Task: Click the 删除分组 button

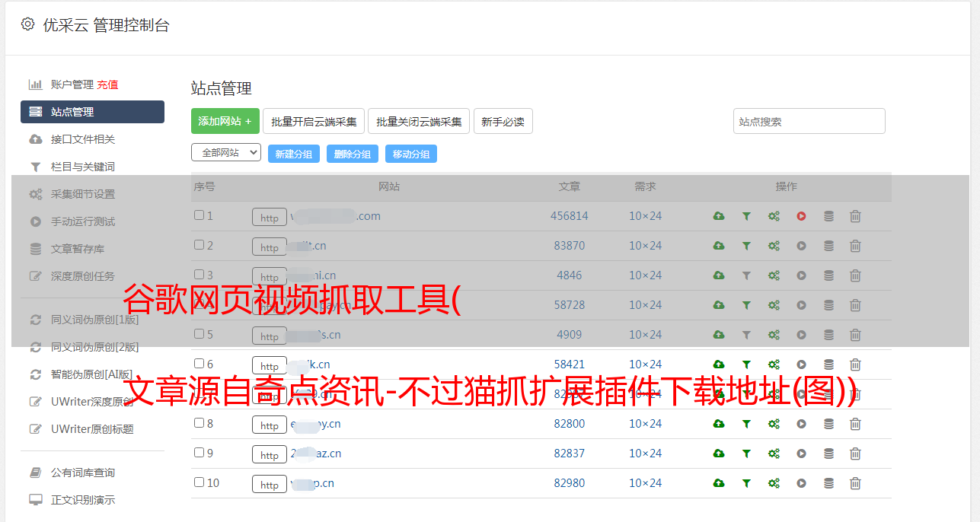Action: pos(353,154)
